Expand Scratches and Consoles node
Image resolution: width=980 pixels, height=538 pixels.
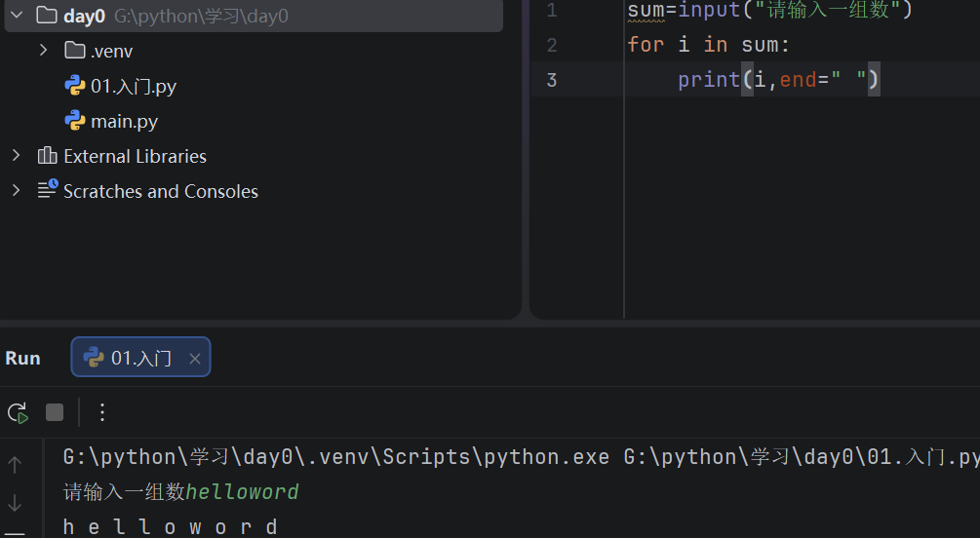pyautogui.click(x=17, y=191)
